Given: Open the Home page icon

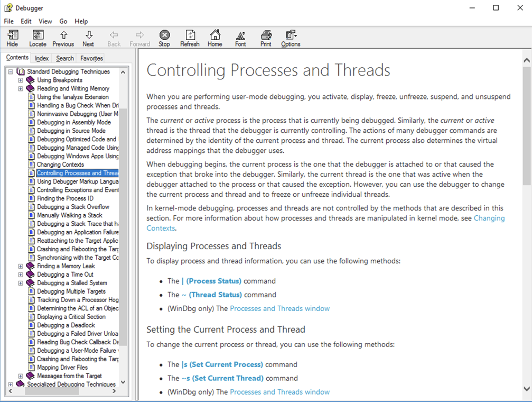Looking at the screenshot, I should pos(215,38).
